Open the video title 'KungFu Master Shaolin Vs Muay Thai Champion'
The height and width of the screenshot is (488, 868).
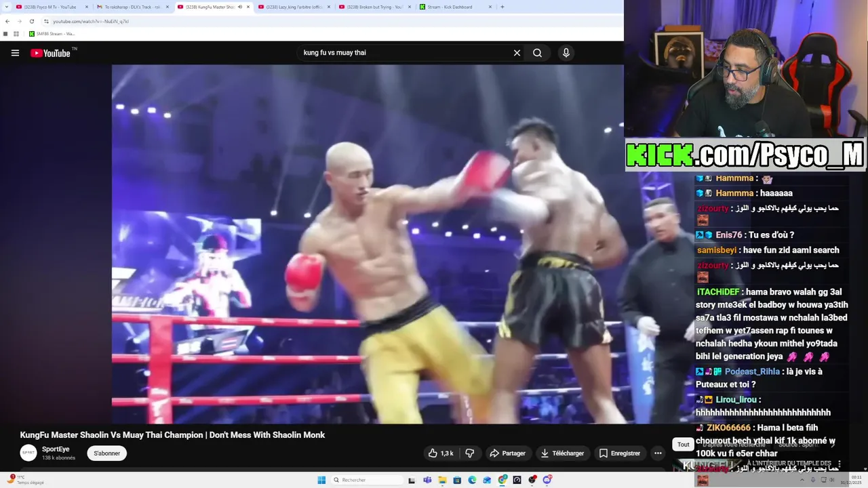(x=172, y=435)
